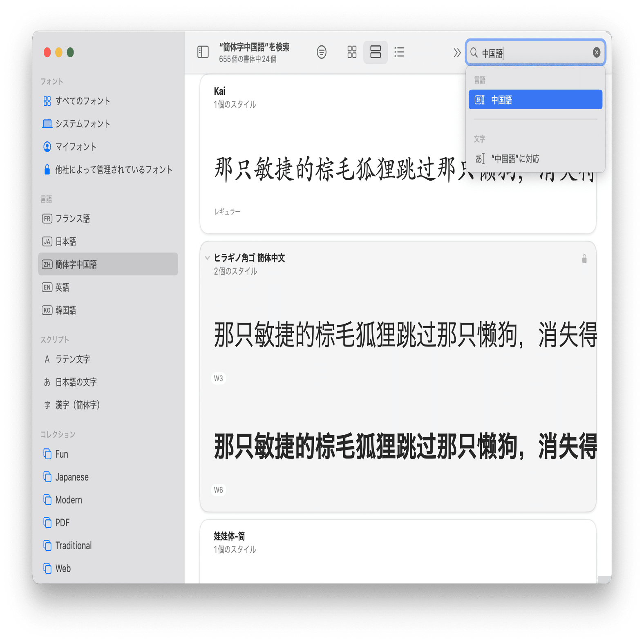Select 日本語の文字 script filter
Viewport: 644px width, 644px height.
(108, 382)
